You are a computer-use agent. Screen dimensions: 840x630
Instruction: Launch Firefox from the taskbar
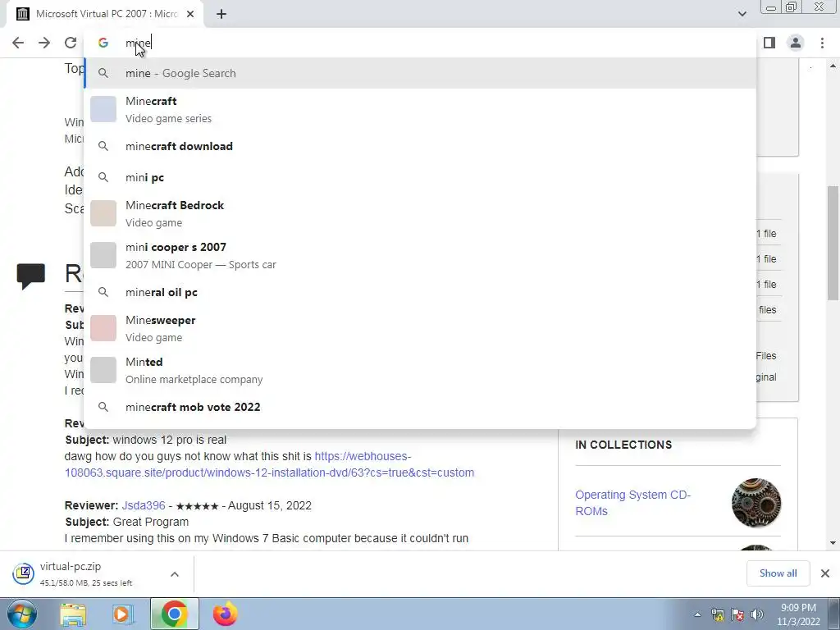pos(225,614)
